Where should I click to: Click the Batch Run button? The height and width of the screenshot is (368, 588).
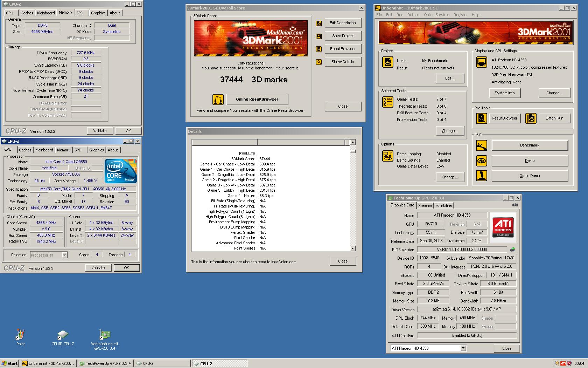554,118
